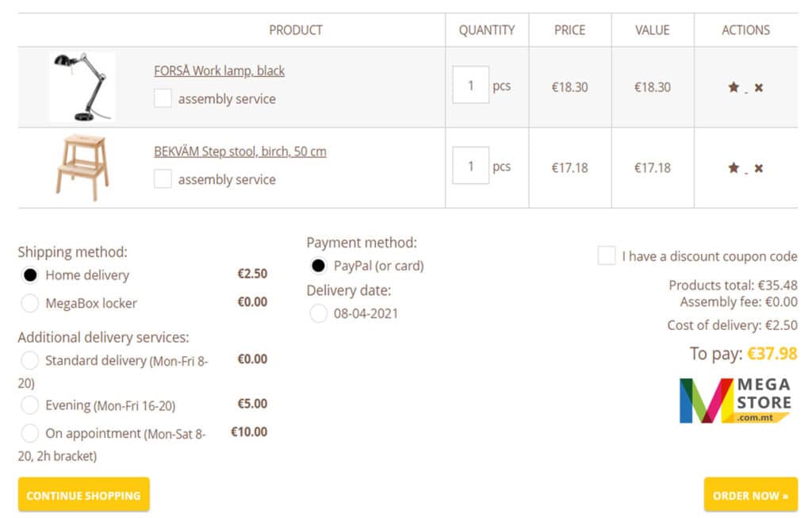The image size is (812, 518).
Task: Select PayPal (or card) payment method
Action: pos(319,266)
